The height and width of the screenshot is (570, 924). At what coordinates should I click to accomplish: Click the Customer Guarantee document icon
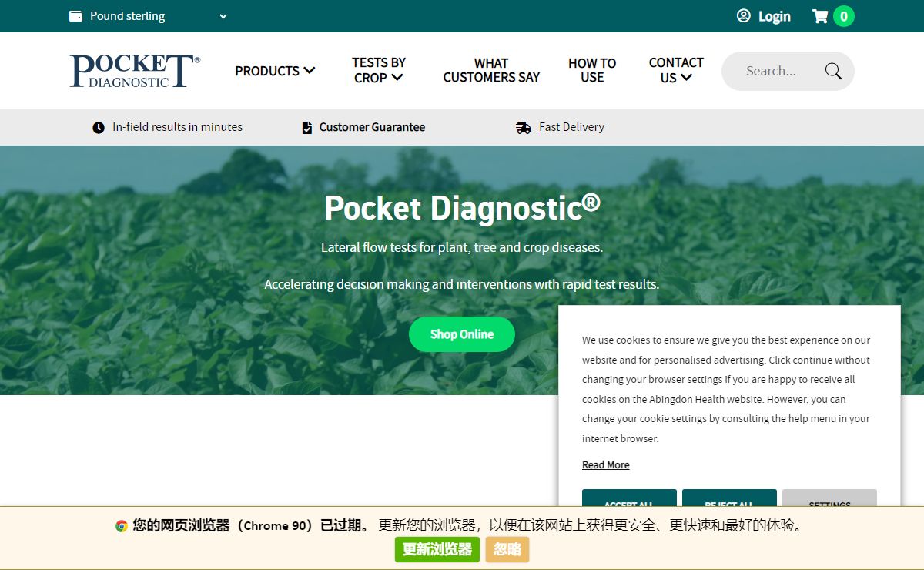pyautogui.click(x=307, y=128)
